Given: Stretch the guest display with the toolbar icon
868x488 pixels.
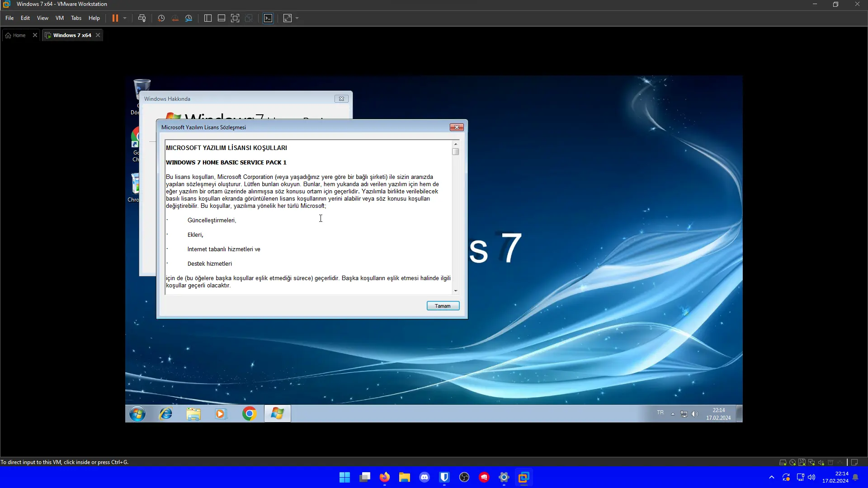Looking at the screenshot, I should coord(288,18).
